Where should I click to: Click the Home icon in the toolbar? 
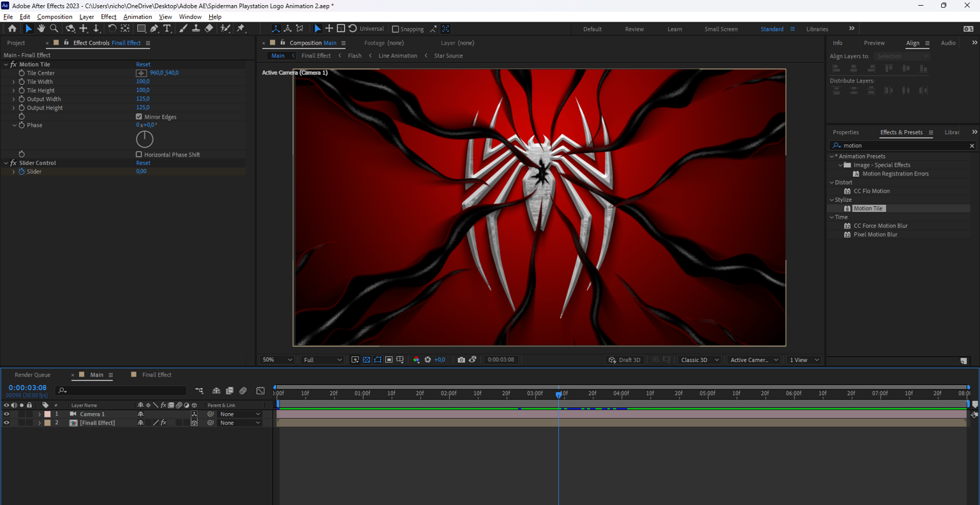[12, 29]
